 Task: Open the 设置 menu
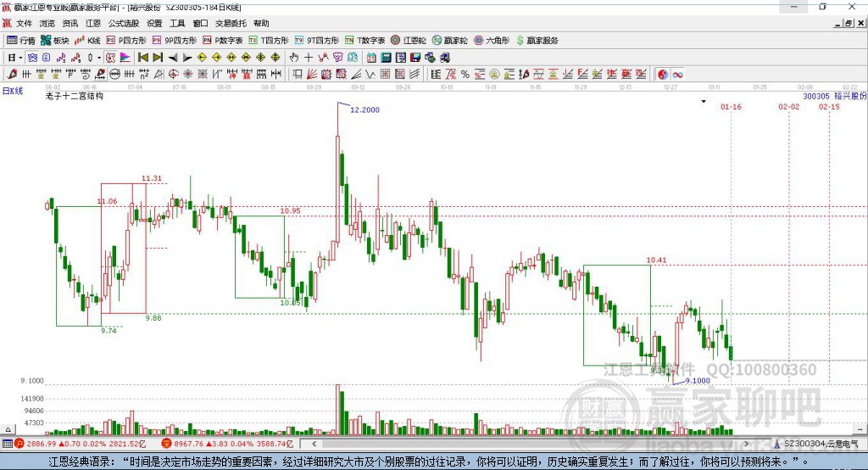click(154, 23)
